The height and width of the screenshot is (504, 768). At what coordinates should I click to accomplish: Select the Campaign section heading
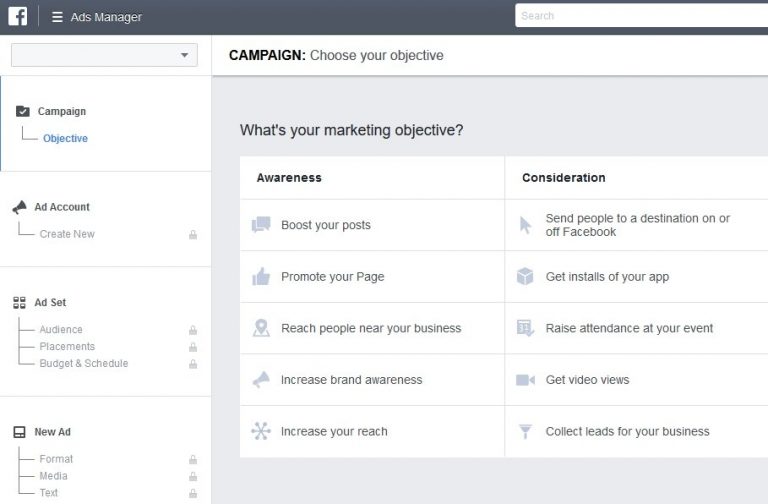coord(62,111)
